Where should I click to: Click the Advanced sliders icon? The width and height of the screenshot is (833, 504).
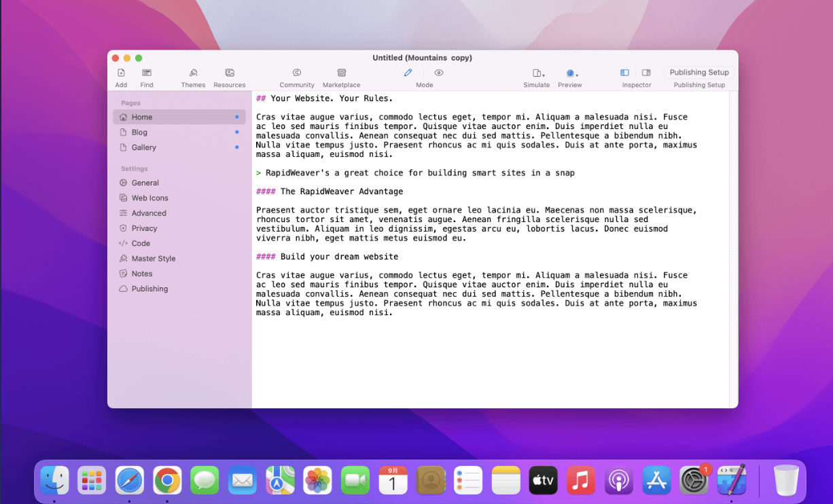coord(123,213)
